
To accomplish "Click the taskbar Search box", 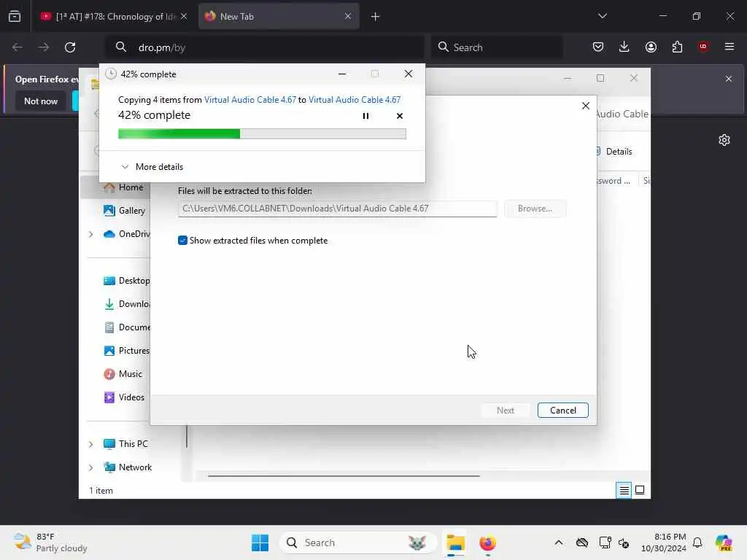I will [x=358, y=542].
